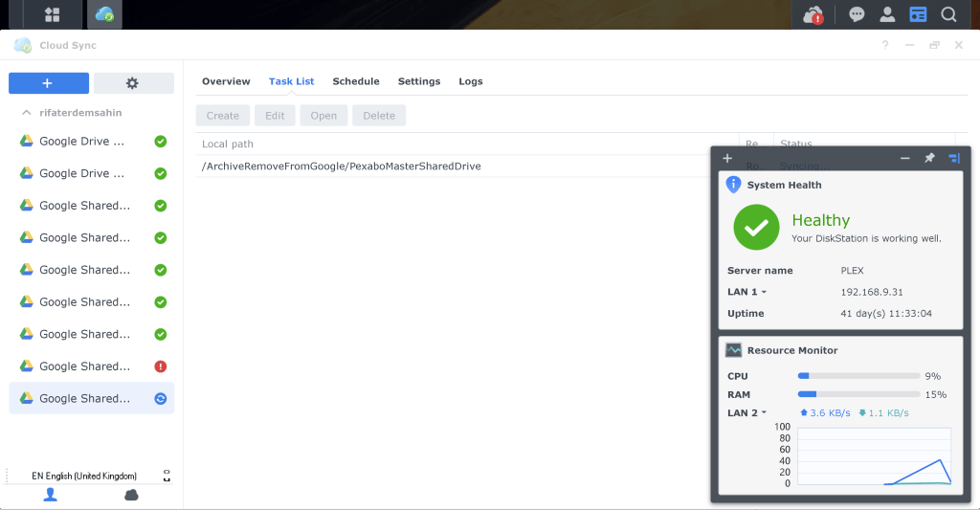The width and height of the screenshot is (980, 510).
Task: Click the IP address 192.168.9.31
Action: 871,292
